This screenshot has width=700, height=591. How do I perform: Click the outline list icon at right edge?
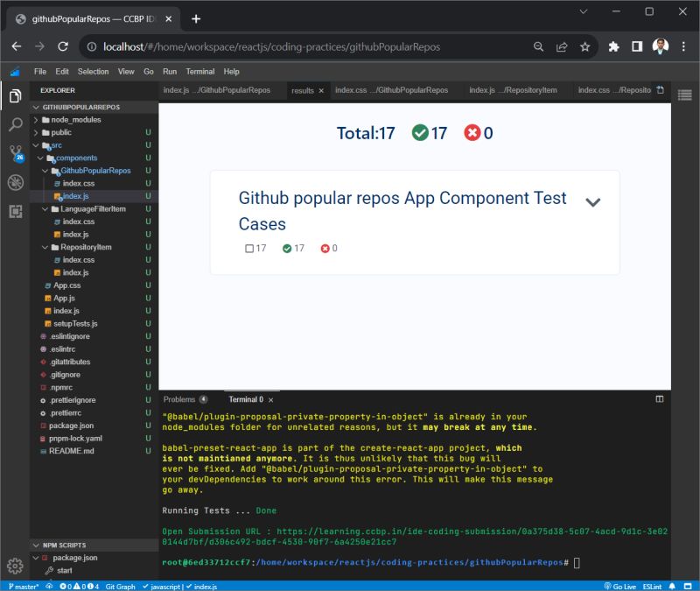tap(685, 95)
